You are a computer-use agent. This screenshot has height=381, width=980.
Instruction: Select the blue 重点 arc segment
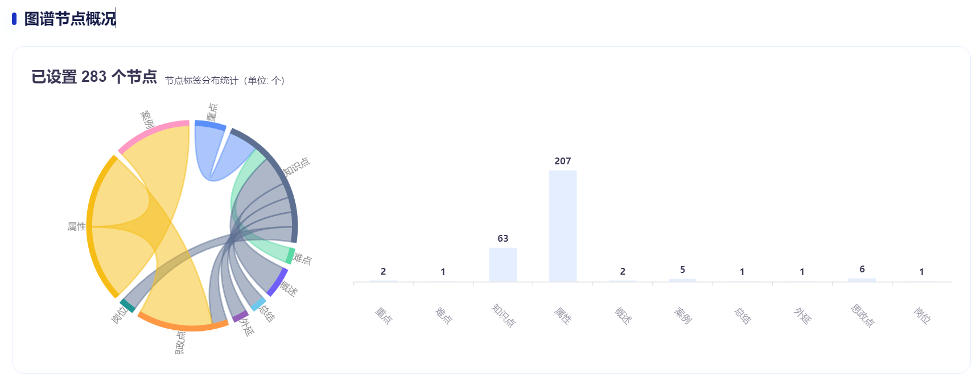210,125
